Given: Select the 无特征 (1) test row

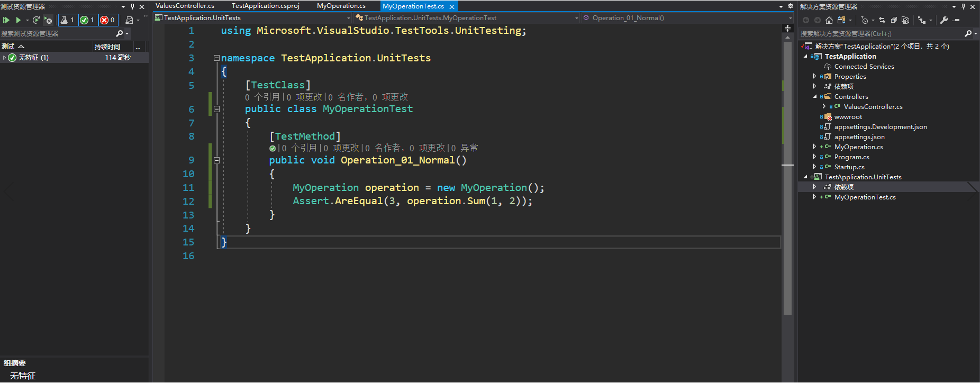Looking at the screenshot, I should (74, 58).
